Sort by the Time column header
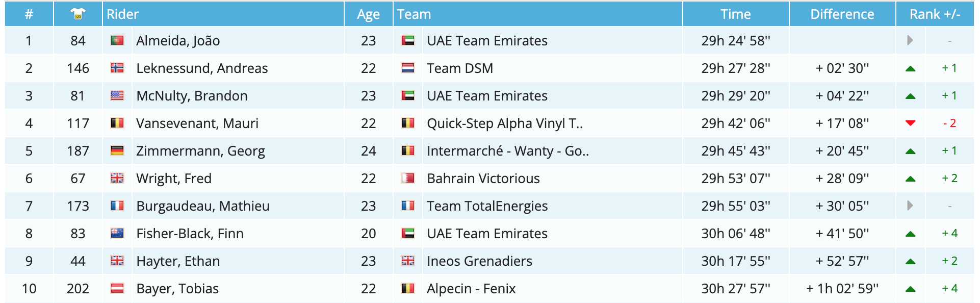This screenshot has width=980, height=303. (735, 14)
